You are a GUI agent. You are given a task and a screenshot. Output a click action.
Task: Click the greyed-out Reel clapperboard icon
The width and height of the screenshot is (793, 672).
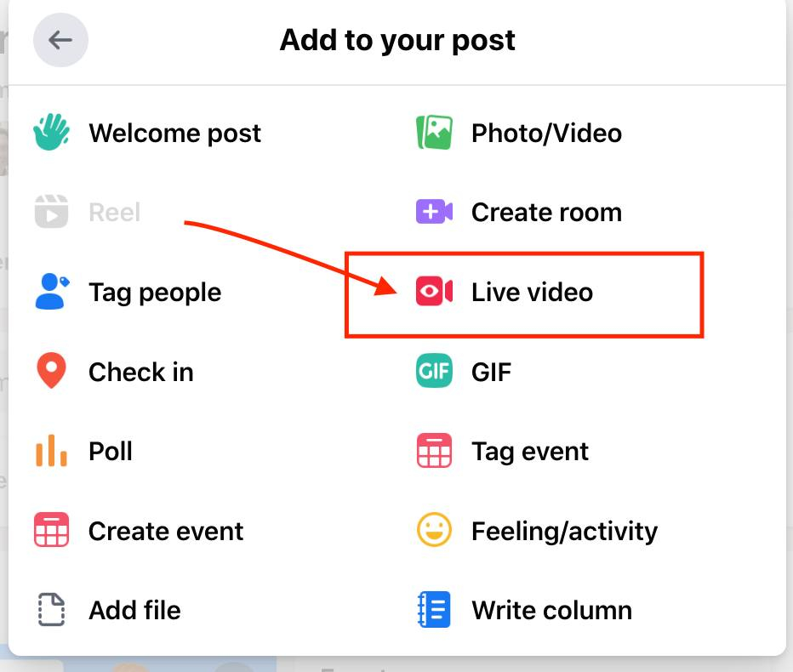52,211
